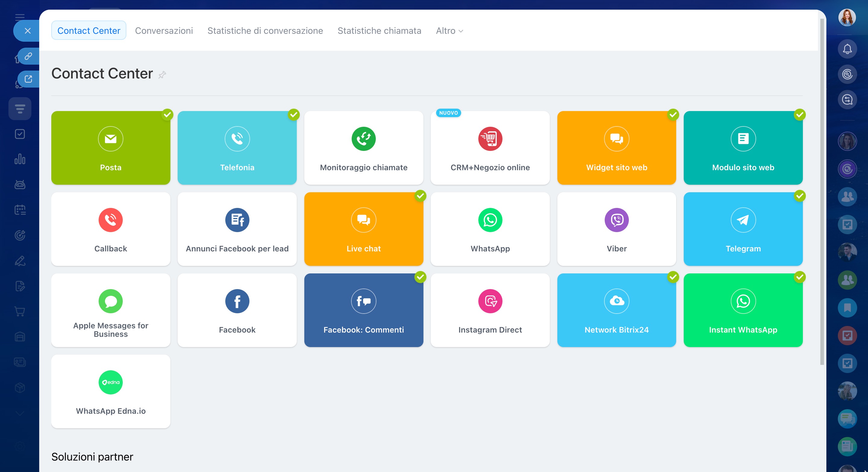Screen dimensions: 868x472
Task: Click green checkmark on Posta tile
Action: click(167, 115)
